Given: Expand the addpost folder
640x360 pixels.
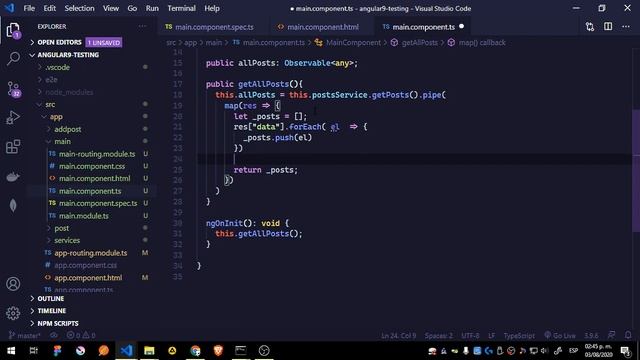Looking at the screenshot, I should (x=67, y=129).
